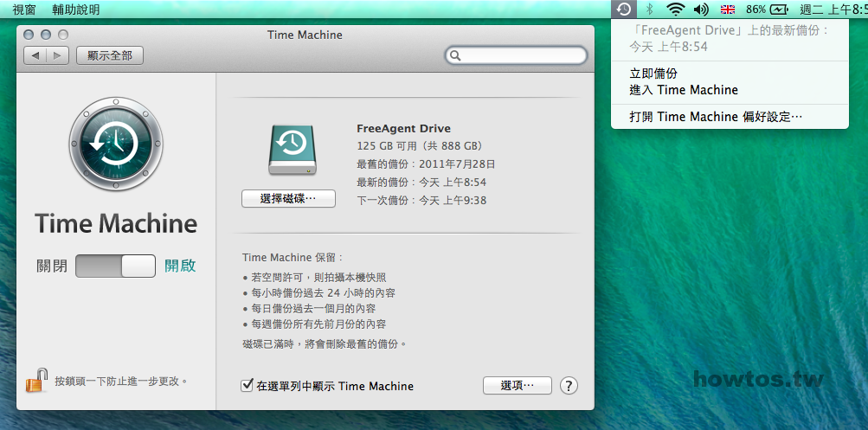Click the 顯示全部 button

[110, 55]
